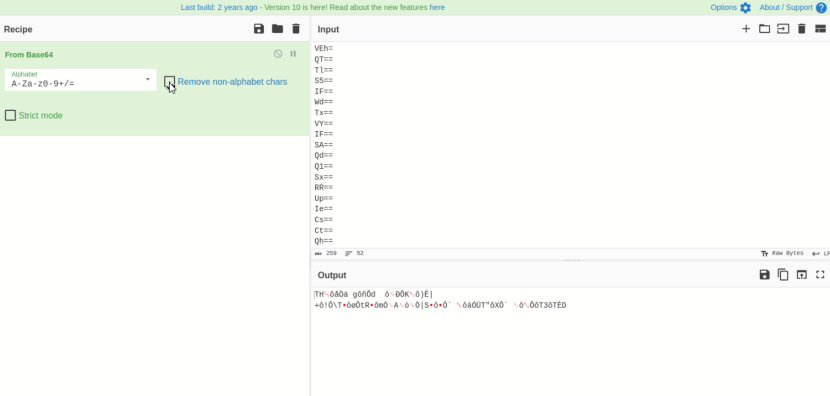Click input line 'Tl=='
This screenshot has height=396, width=830.
tap(323, 70)
